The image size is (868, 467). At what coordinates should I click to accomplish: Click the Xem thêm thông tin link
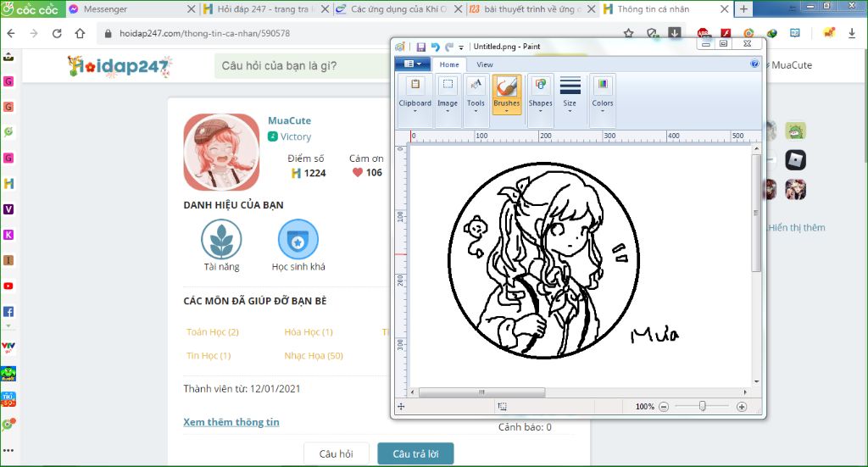tap(231, 421)
